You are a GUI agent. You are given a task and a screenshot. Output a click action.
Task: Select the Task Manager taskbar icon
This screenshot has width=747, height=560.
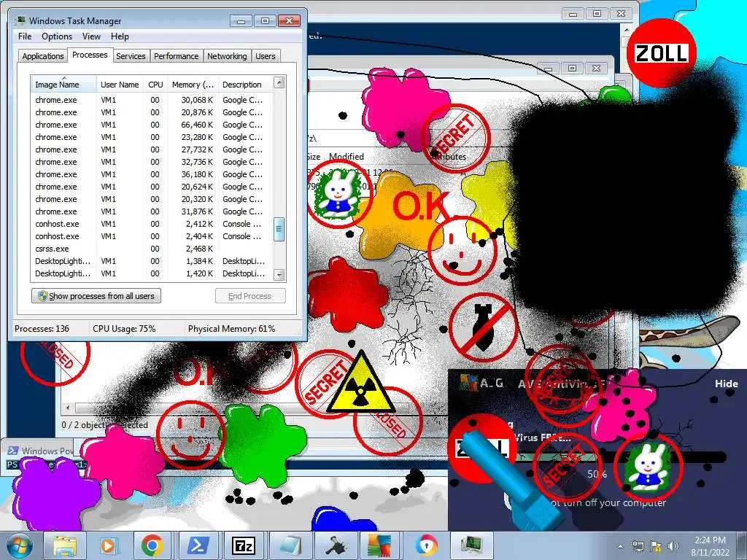[x=471, y=545]
